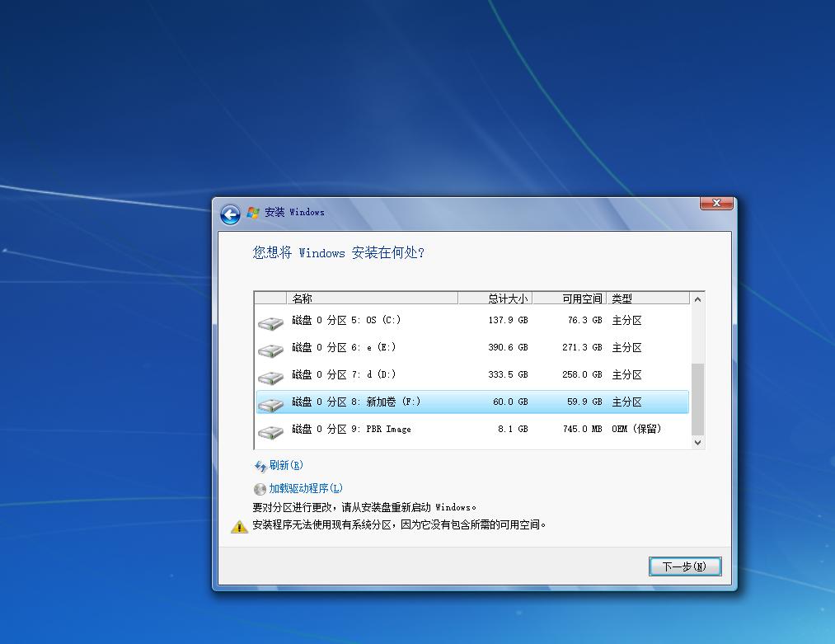
Task: Open the 刷新(R) refresh link
Action: coord(286,465)
